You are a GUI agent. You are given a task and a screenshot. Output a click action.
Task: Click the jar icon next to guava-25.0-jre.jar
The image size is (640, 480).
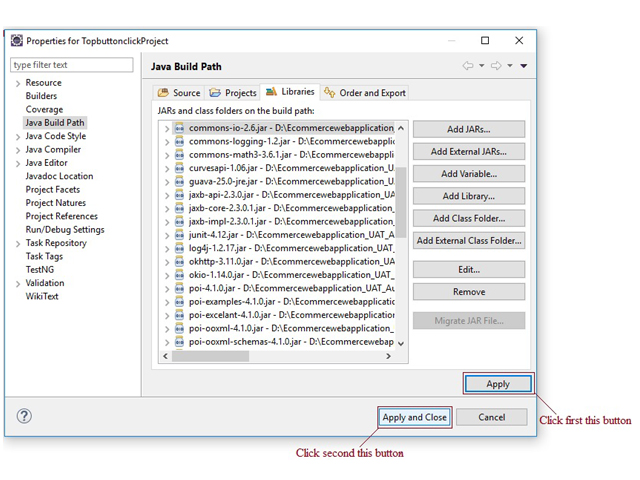pyautogui.click(x=180, y=182)
